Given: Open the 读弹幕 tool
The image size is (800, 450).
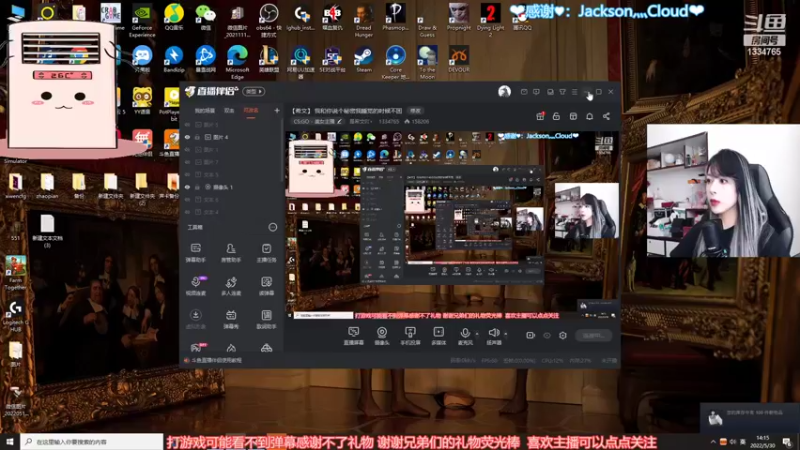Looking at the screenshot, I should (x=266, y=286).
